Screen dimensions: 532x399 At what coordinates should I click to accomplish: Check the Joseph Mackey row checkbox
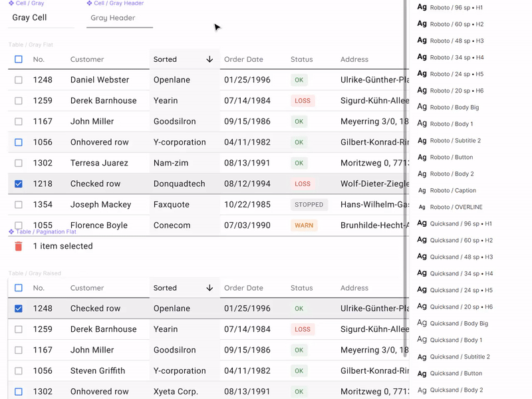[19, 205]
